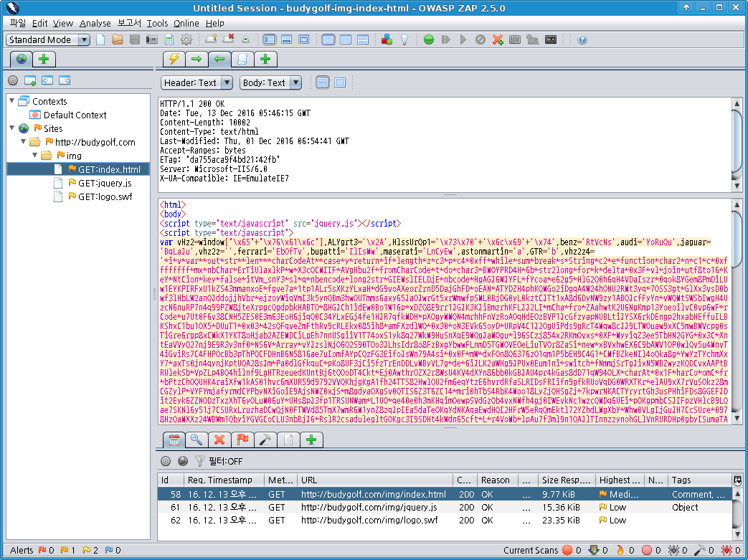Switch to the Request green right-arrow tab
Viewport: 748px width, 560px height.
(197, 59)
